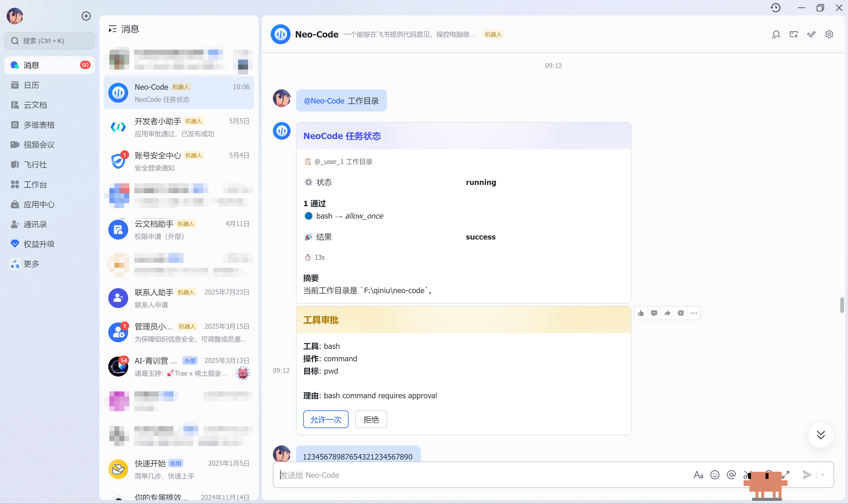Click the @ mention icon

(x=731, y=475)
